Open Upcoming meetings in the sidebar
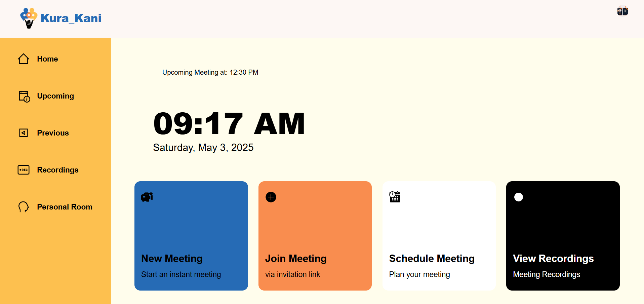The image size is (644, 304). point(55,96)
